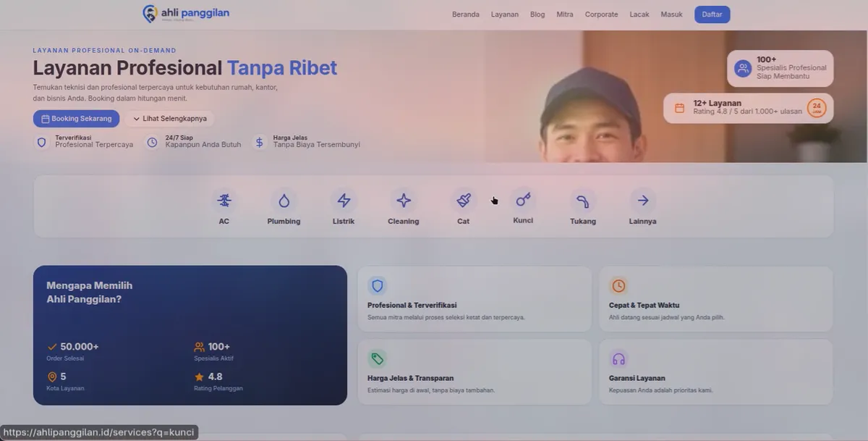This screenshot has height=441, width=868.
Task: Open the AC service icon
Action: [x=224, y=201]
